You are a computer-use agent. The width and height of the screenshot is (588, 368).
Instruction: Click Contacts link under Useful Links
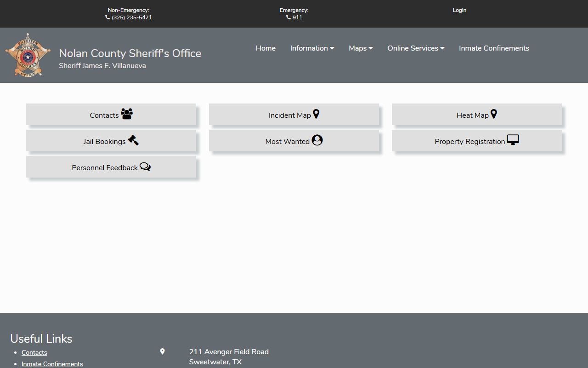(34, 352)
